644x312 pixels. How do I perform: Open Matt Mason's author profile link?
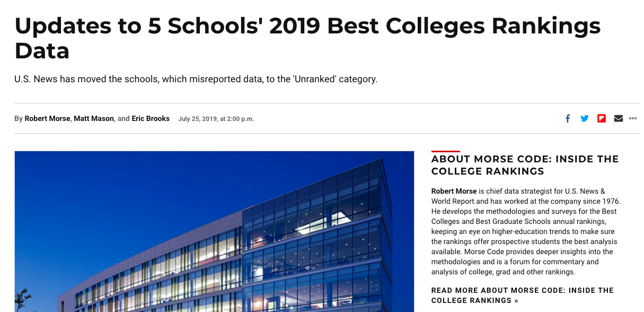[x=94, y=119]
